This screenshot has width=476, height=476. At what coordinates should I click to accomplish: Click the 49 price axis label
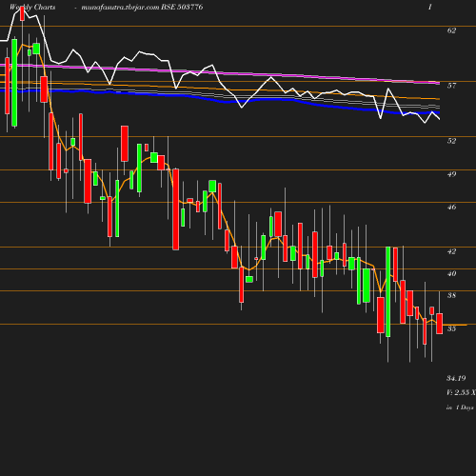point(451,174)
